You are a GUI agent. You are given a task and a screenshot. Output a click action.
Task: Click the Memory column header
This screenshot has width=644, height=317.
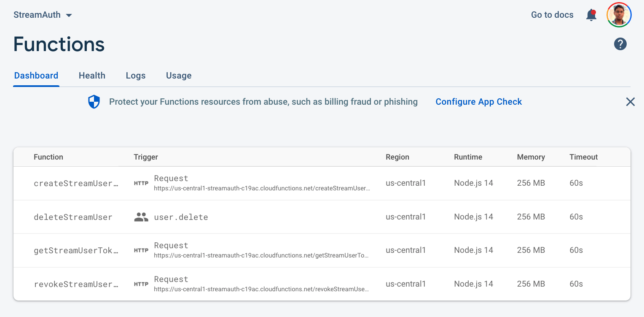click(531, 157)
